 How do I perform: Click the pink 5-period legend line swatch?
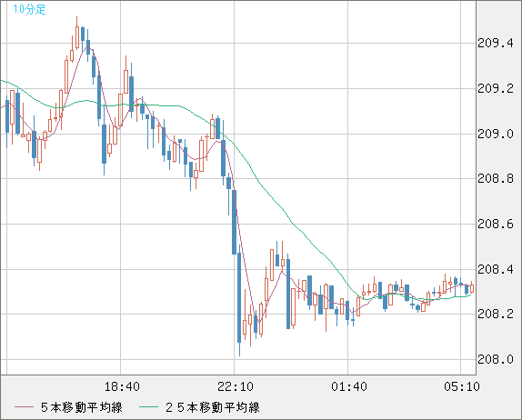[x=24, y=407]
